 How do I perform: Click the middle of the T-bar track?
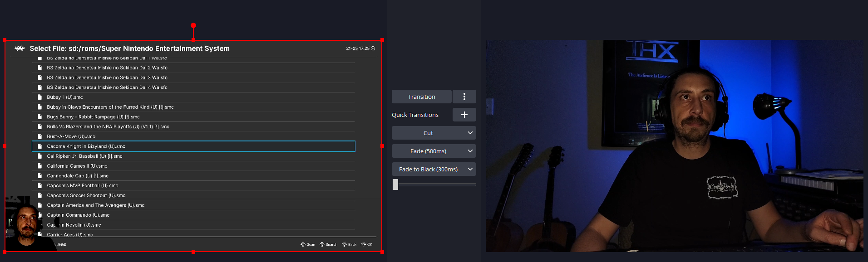pyautogui.click(x=434, y=184)
